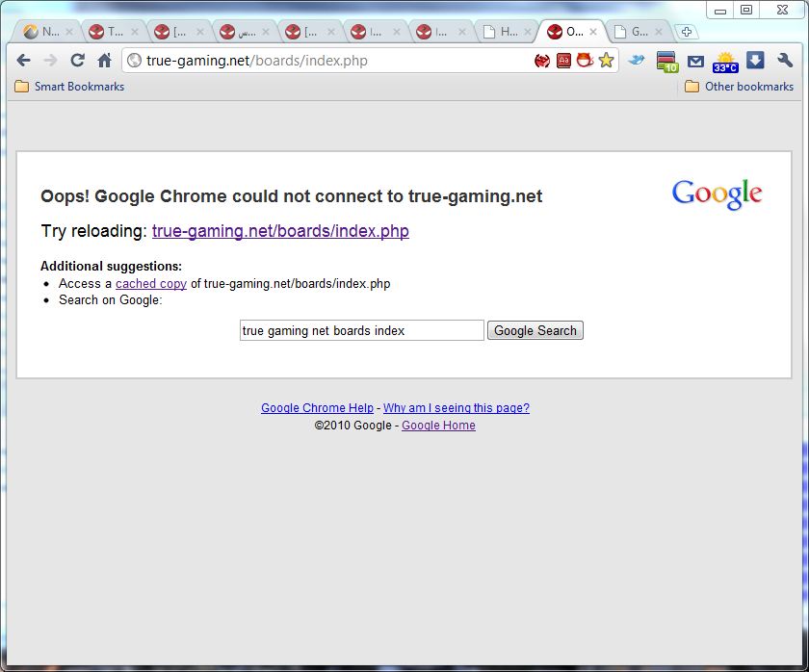The height and width of the screenshot is (672, 809).
Task: Open the Google Home link
Action: (x=438, y=426)
